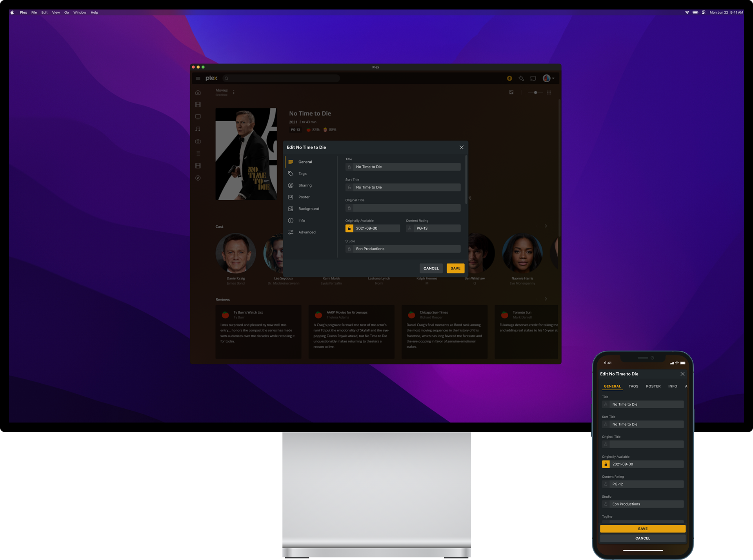753x560 pixels.
Task: Open the Home sidebar icon
Action: 198,92
